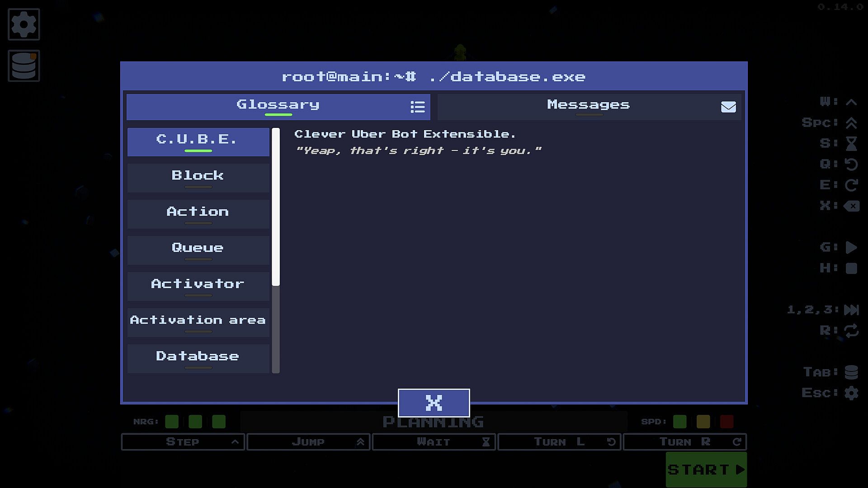Select the Activator glossary entry
The image size is (868, 488).
click(198, 286)
